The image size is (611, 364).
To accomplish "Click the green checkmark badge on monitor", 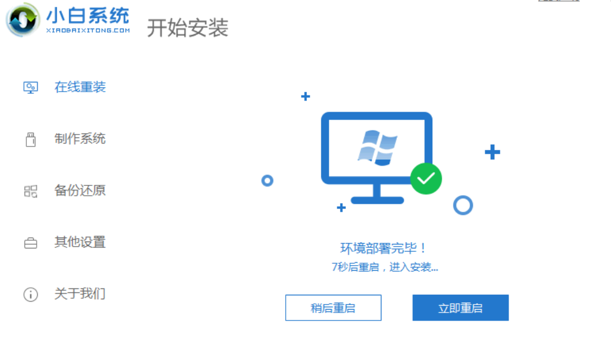I will pyautogui.click(x=426, y=179).
